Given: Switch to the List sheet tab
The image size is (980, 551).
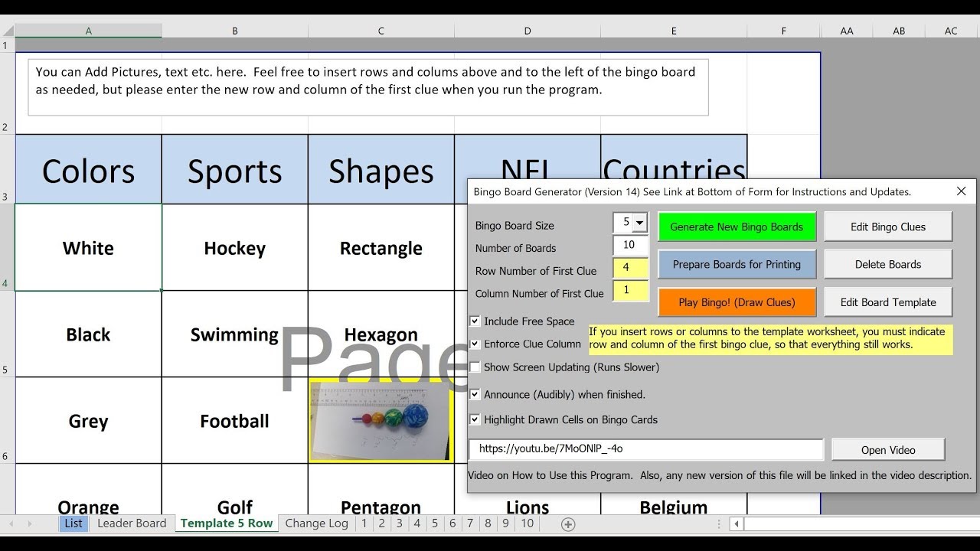Looking at the screenshot, I should click(73, 523).
